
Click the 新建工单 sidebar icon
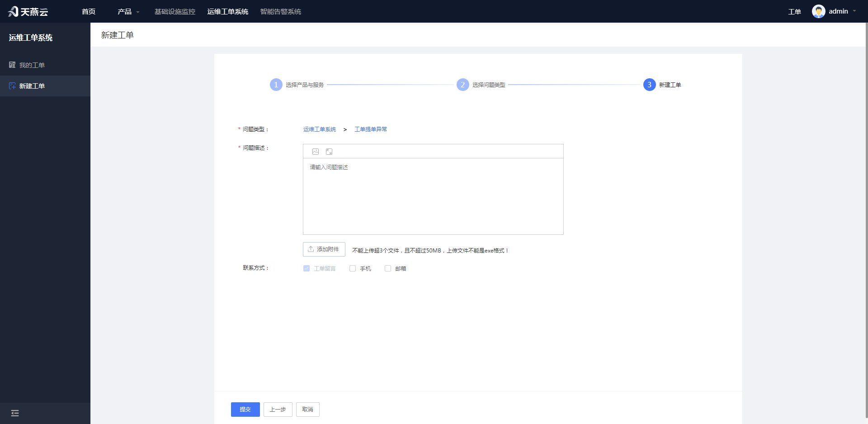(12, 86)
